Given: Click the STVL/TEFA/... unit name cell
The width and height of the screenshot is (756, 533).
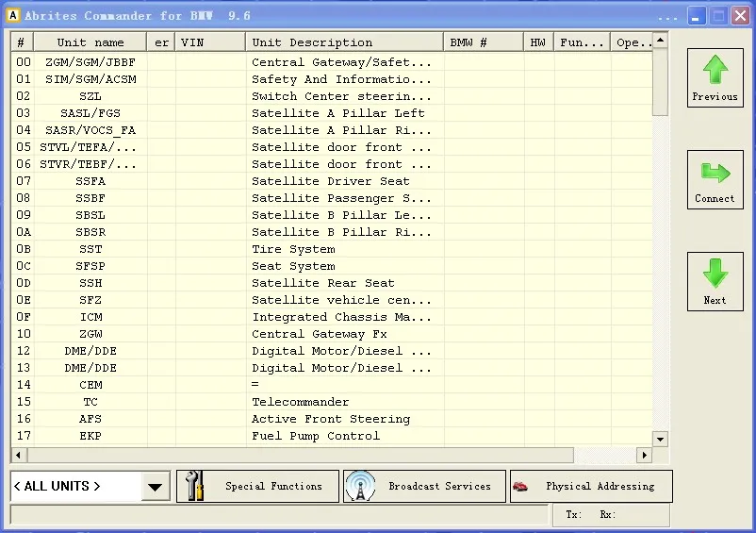Looking at the screenshot, I should click(x=90, y=147).
